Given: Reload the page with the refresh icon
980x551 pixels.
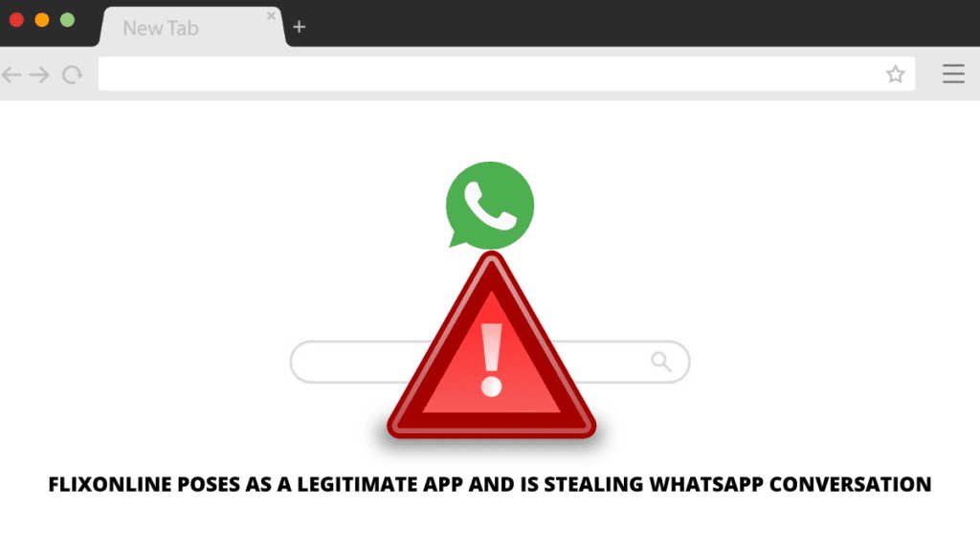Looking at the screenshot, I should [x=73, y=75].
